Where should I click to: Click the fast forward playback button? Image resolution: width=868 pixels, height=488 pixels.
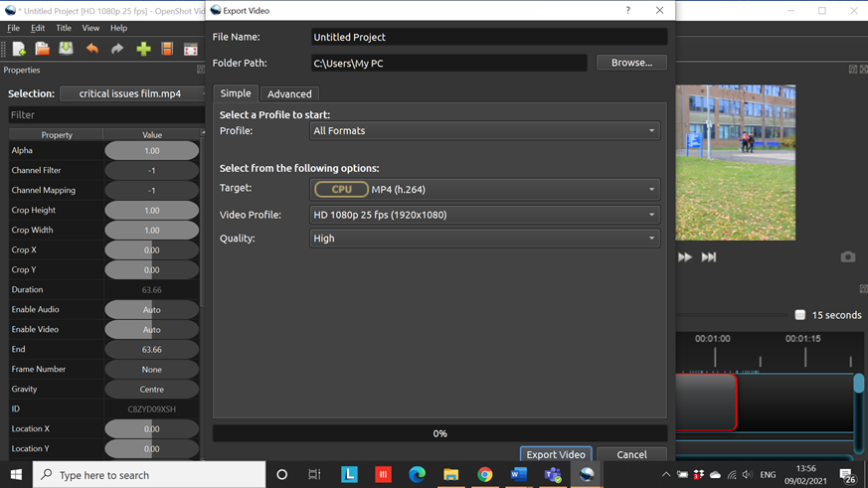tap(685, 257)
